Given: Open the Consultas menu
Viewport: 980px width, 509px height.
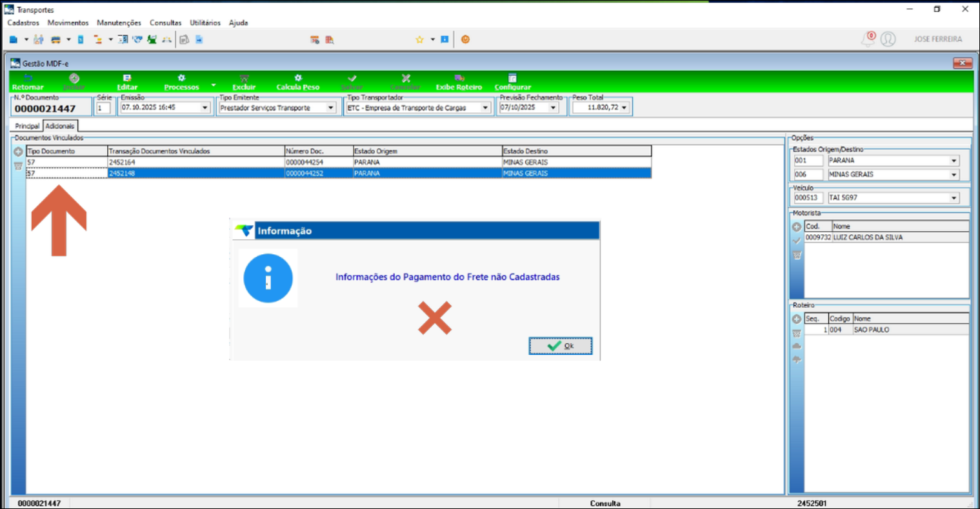Looking at the screenshot, I should pos(165,23).
